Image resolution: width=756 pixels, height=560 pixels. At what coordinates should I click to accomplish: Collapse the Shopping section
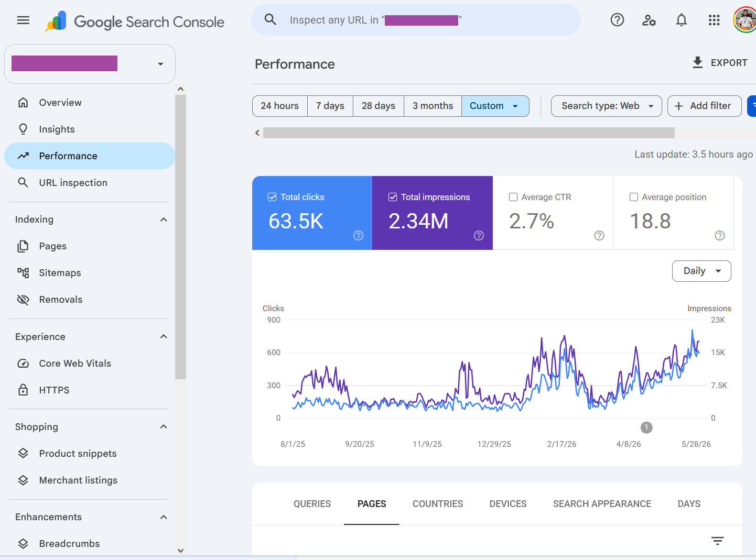(164, 426)
